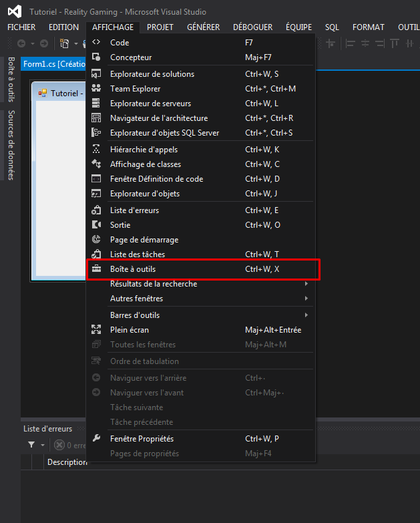Image resolution: width=420 pixels, height=523 pixels.
Task: Open the Sources de données side tab
Action: 11,145
